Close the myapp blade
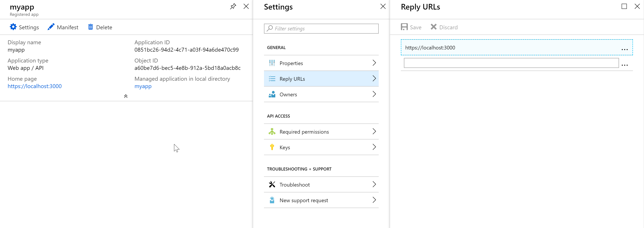Screen dimensions: 644x228 pyautogui.click(x=246, y=6)
